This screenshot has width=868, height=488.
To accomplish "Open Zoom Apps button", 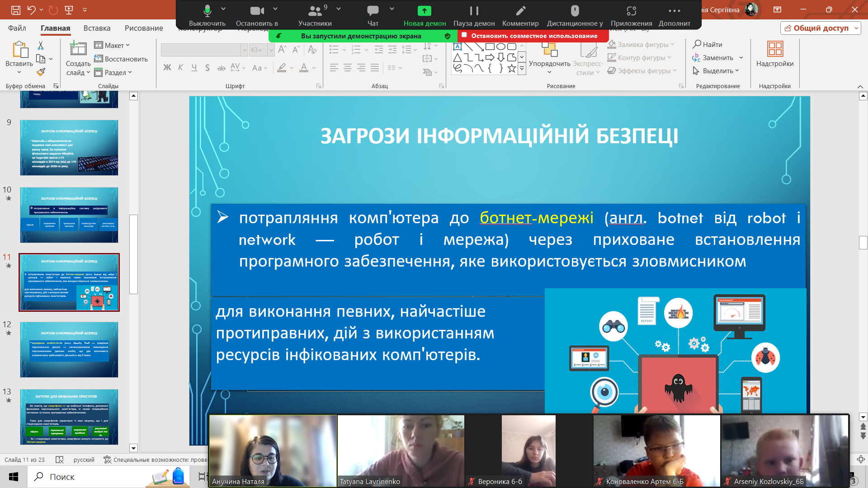I will tap(631, 16).
